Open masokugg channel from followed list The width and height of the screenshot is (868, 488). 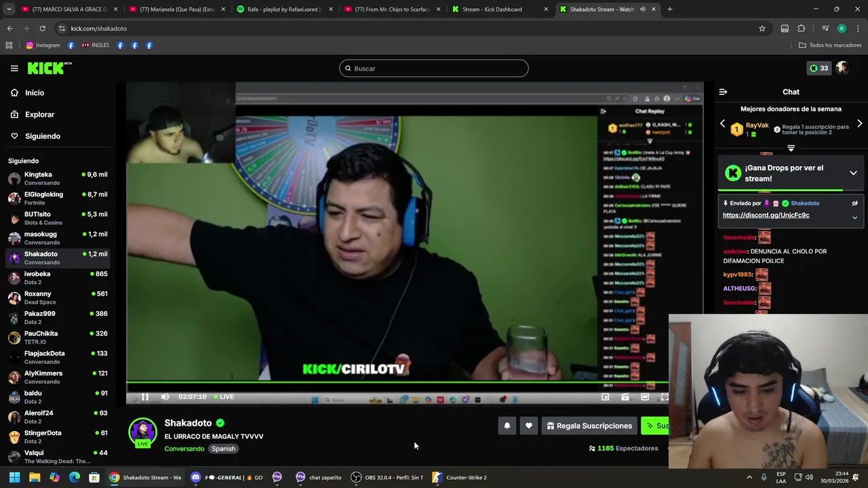[x=58, y=238]
